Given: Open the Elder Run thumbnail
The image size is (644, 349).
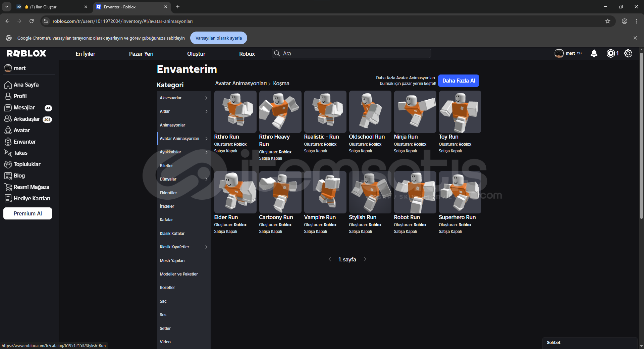Looking at the screenshot, I should coord(235,192).
